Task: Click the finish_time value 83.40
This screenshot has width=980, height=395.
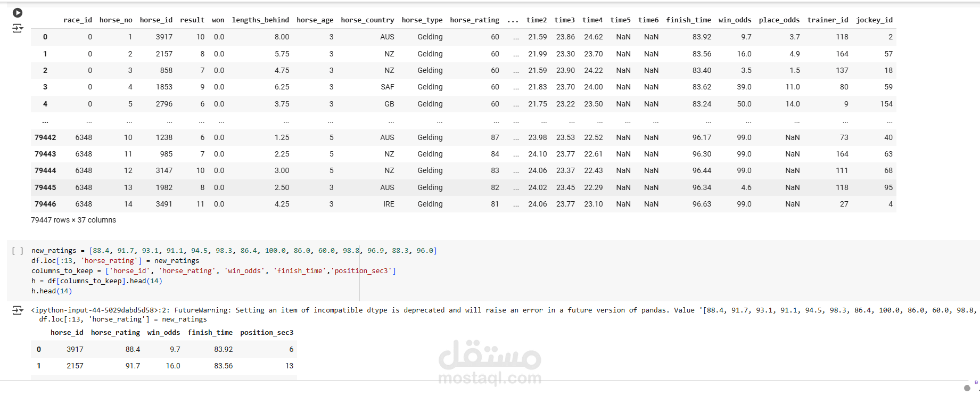Action: pos(702,71)
